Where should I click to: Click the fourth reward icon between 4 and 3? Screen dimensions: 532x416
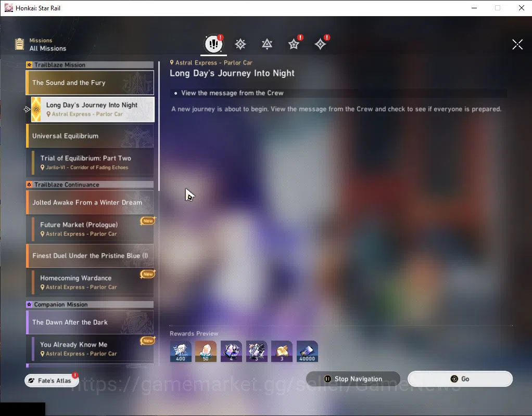pos(257,351)
